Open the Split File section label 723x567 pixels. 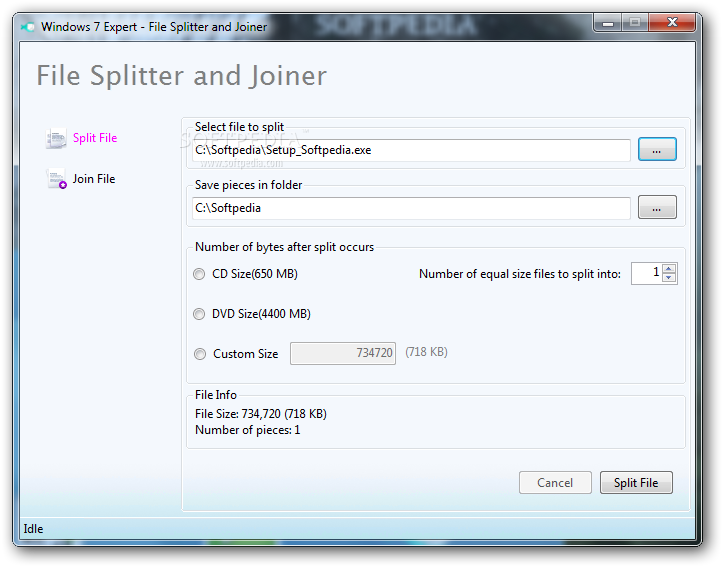(x=95, y=138)
